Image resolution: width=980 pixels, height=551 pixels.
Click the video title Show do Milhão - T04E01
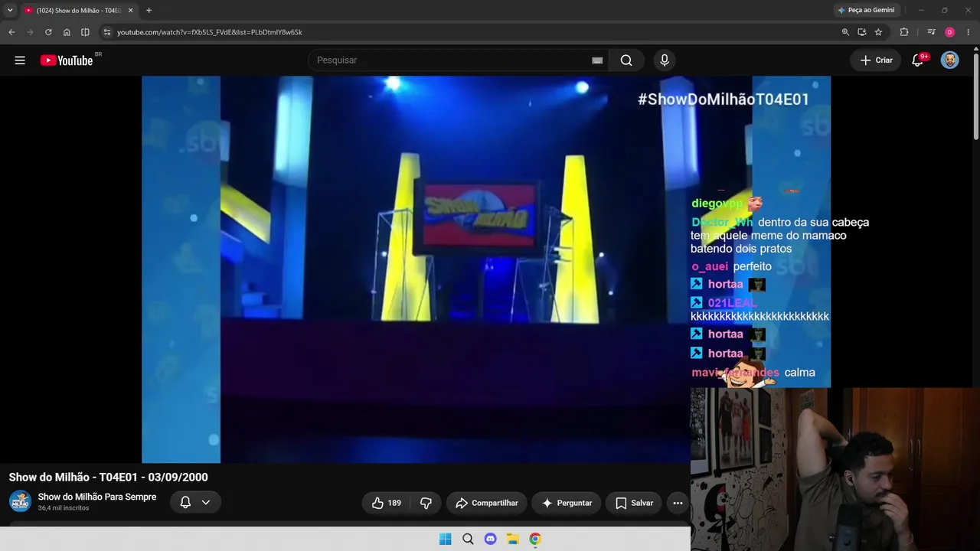click(x=109, y=477)
